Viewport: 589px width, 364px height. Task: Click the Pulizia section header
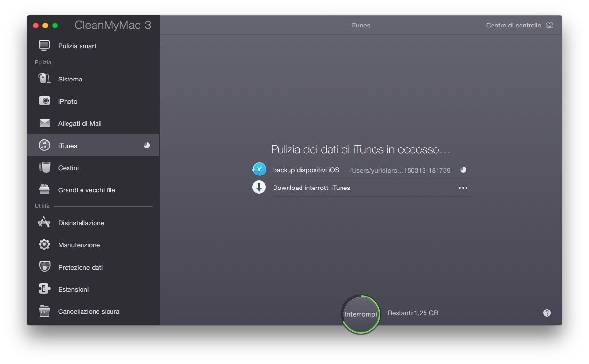pos(43,62)
